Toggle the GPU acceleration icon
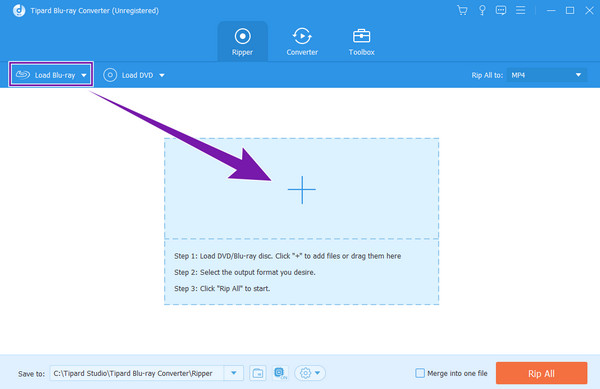600x389 pixels. point(280,373)
